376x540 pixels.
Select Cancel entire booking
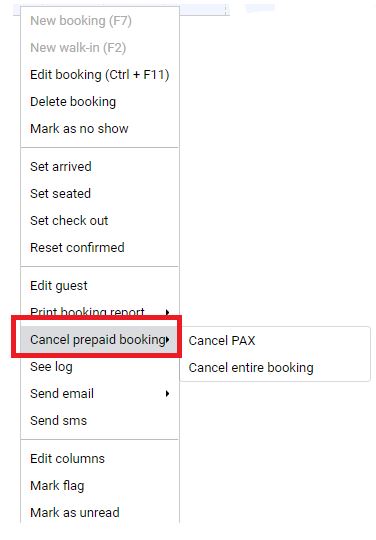275,367
